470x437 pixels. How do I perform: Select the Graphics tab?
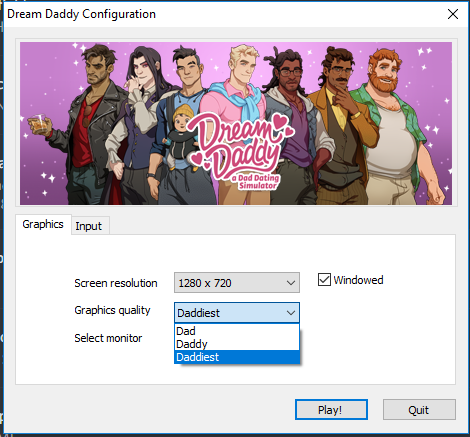click(x=43, y=224)
